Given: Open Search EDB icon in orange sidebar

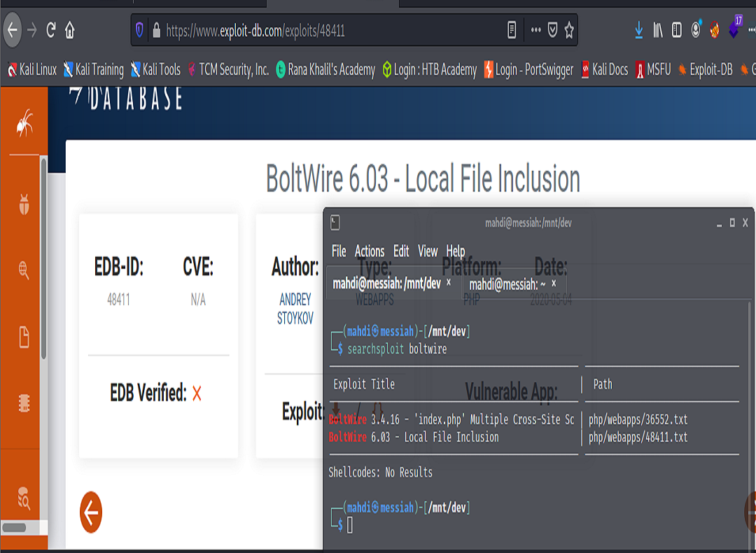Looking at the screenshot, I should (24, 498).
